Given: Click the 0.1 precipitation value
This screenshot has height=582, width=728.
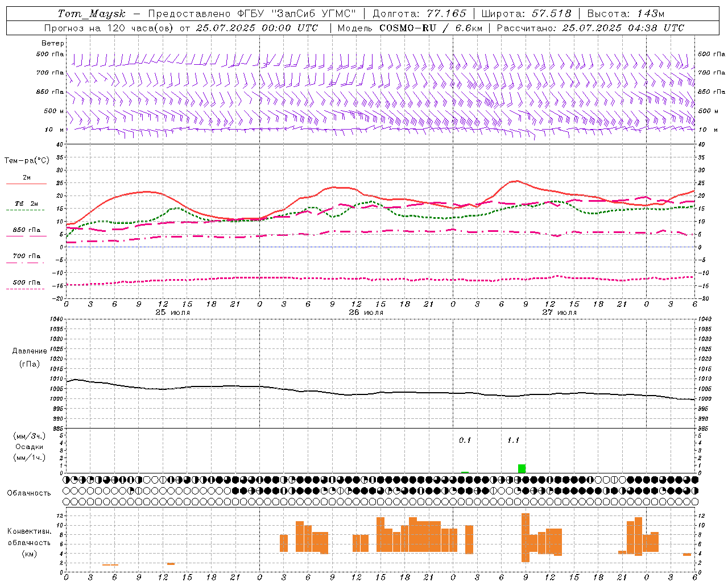Looking at the screenshot, I should [465, 440].
